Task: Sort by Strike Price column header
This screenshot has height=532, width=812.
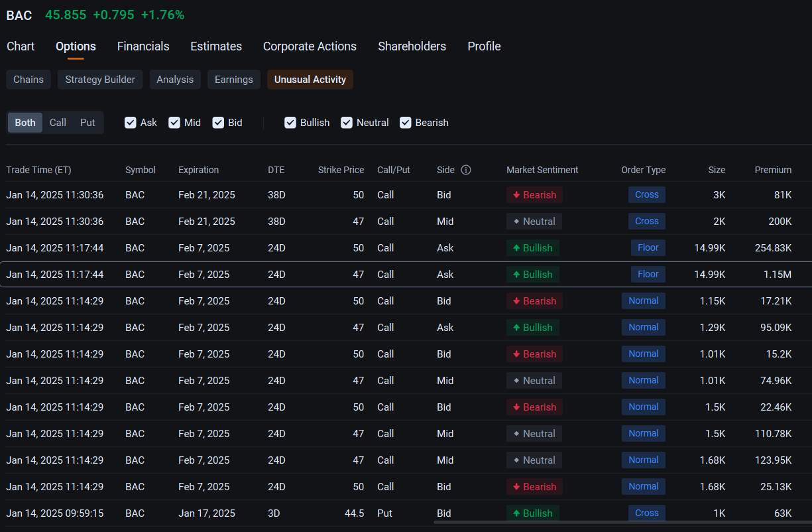Action: tap(341, 170)
